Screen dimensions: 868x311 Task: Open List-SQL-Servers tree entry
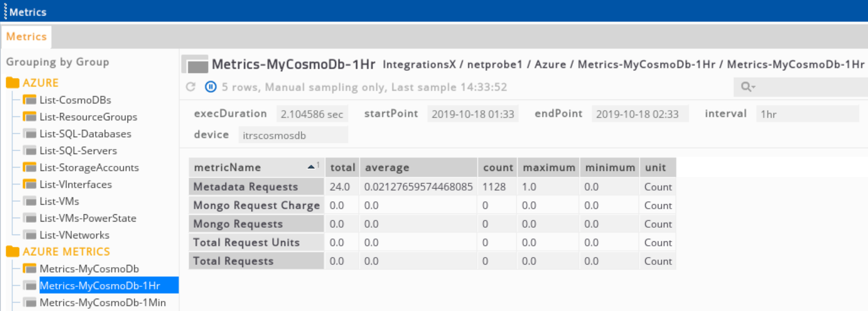[x=78, y=151]
